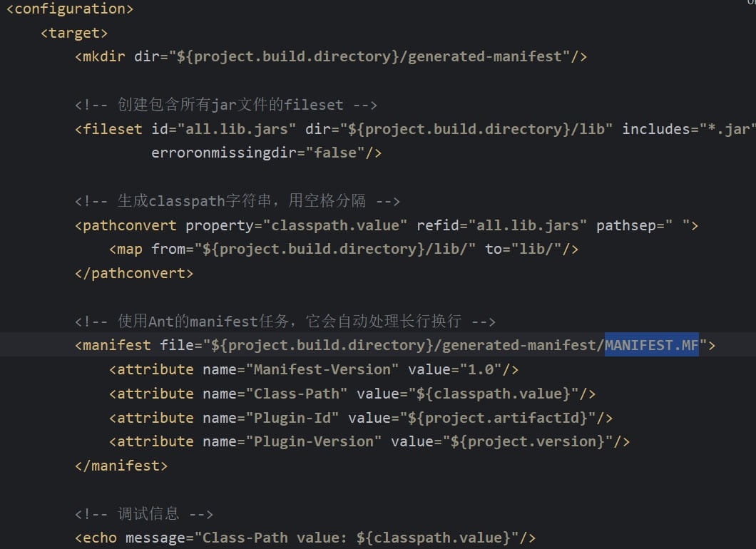The height and width of the screenshot is (549, 756).
Task: Click the erroronmissingdir attribute
Action: (228, 153)
